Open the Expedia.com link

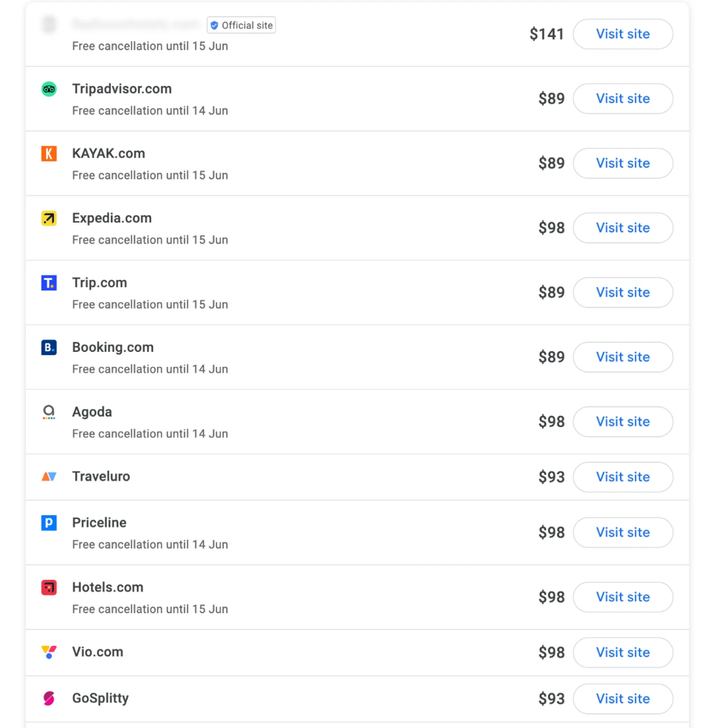(x=112, y=218)
